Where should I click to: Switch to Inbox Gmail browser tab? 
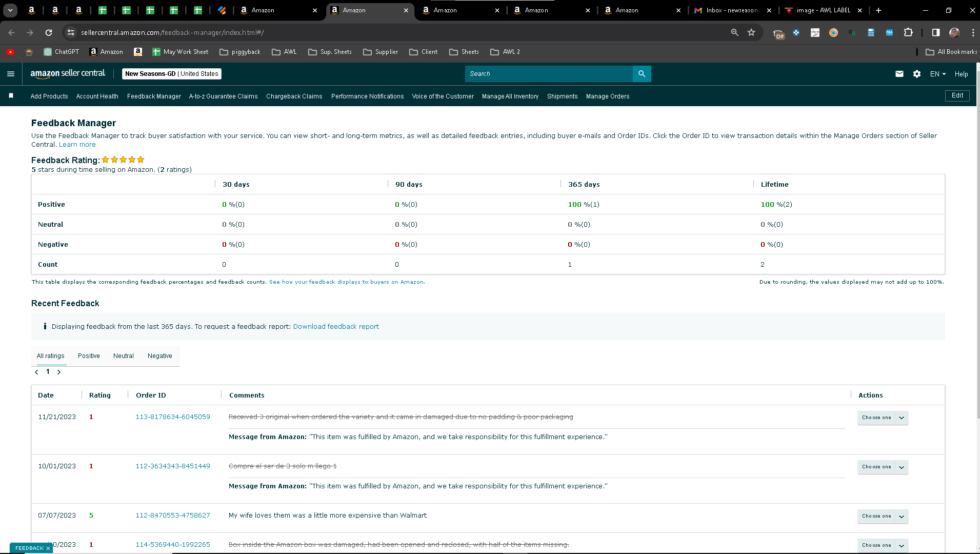pos(732,10)
